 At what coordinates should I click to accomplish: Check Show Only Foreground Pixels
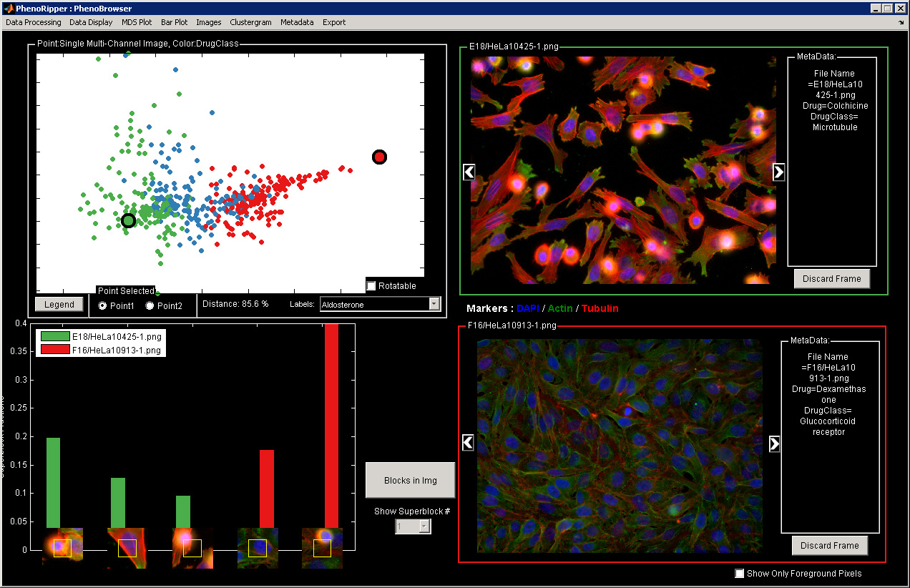click(740, 573)
